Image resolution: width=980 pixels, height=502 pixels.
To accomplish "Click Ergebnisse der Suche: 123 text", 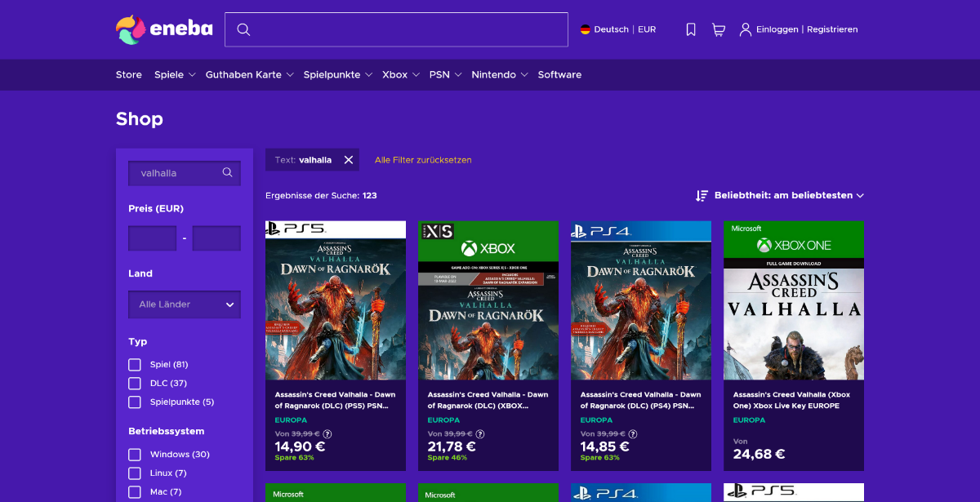I will 321,196.
